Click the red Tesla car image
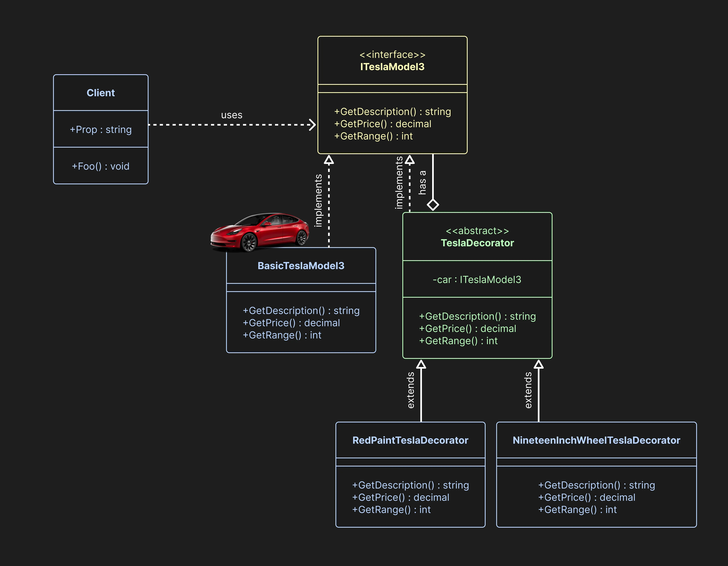 260,232
